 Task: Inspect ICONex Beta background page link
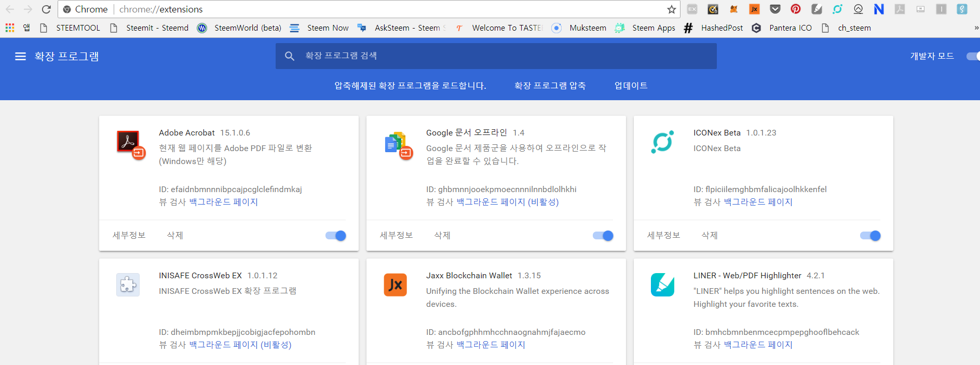coord(758,202)
